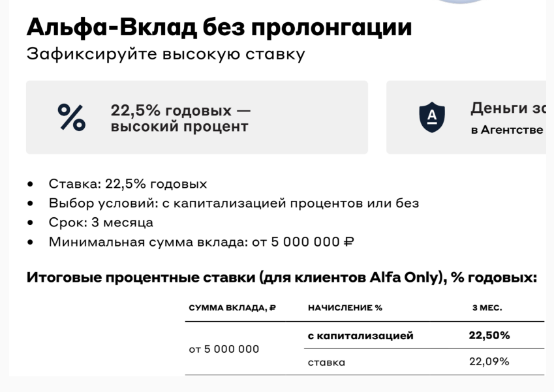Image resolution: width=554 pixels, height=392 pixels.
Task: Click the "СУММА ВКЛАДА, ₽" column header
Action: tap(232, 308)
